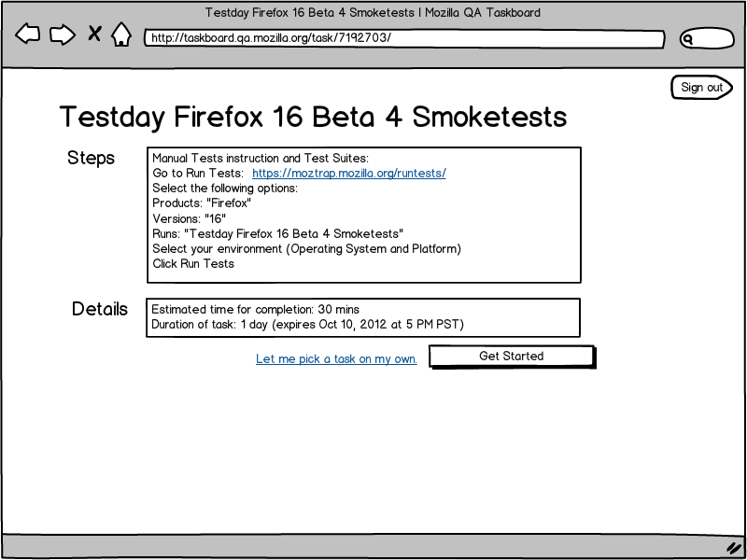Viewport: 747px width, 560px height.
Task: Click the line 'Select the following options:'
Action: point(225,189)
